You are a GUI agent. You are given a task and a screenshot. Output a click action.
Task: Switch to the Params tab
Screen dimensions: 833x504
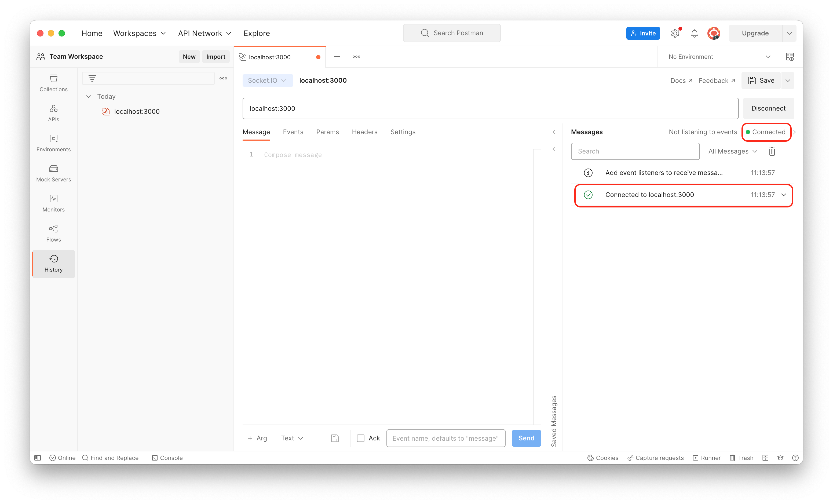click(x=327, y=132)
